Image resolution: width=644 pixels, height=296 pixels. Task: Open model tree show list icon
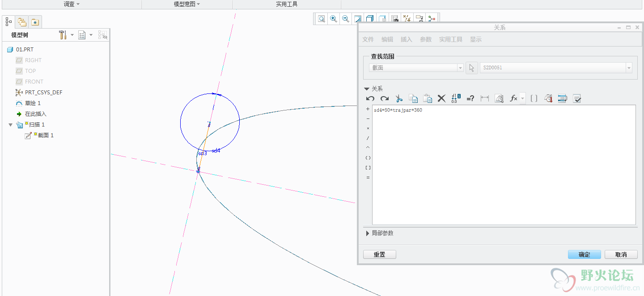coord(82,35)
